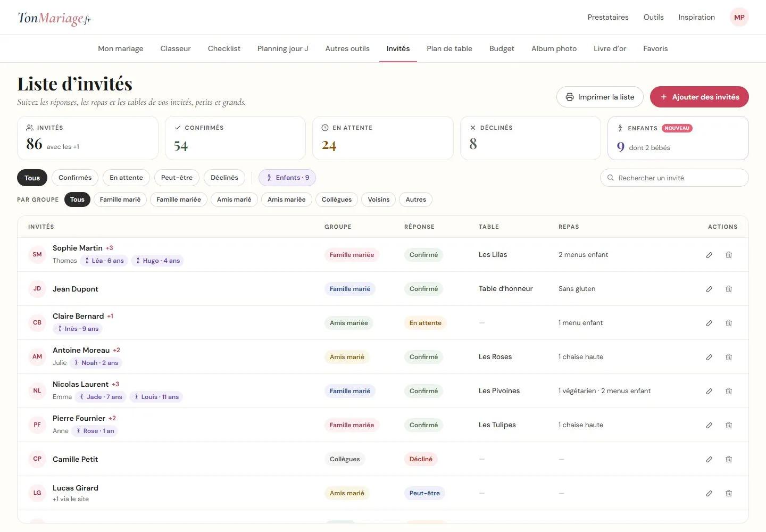Edit Sophie Martin's guest entry

point(709,255)
